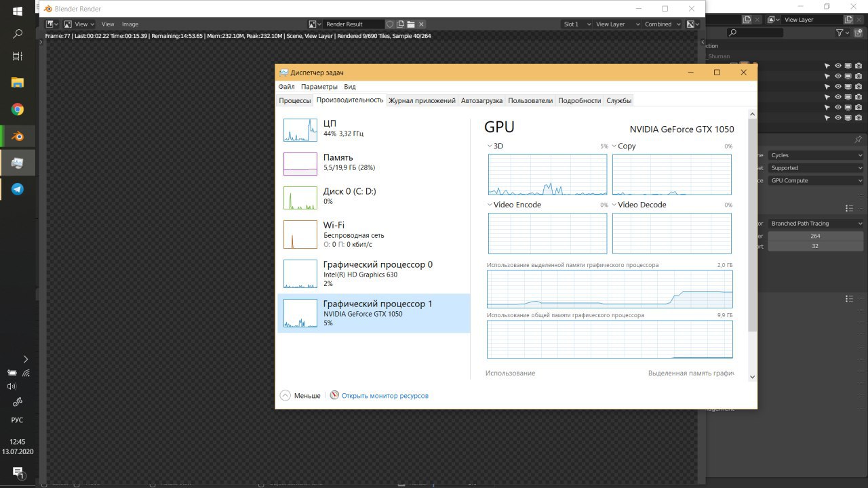This screenshot has height=488, width=868.
Task: Open the Supported feature set dropdown
Action: pyautogui.click(x=816, y=168)
